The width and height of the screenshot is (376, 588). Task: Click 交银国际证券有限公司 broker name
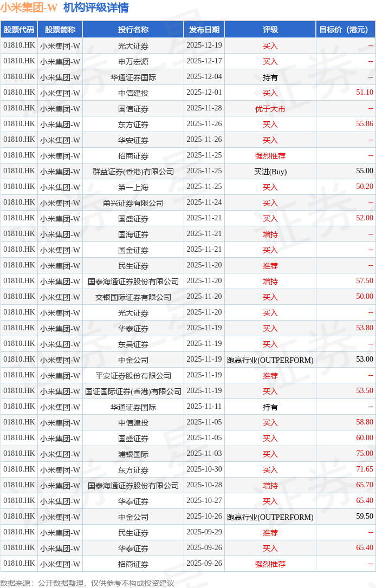click(x=133, y=297)
